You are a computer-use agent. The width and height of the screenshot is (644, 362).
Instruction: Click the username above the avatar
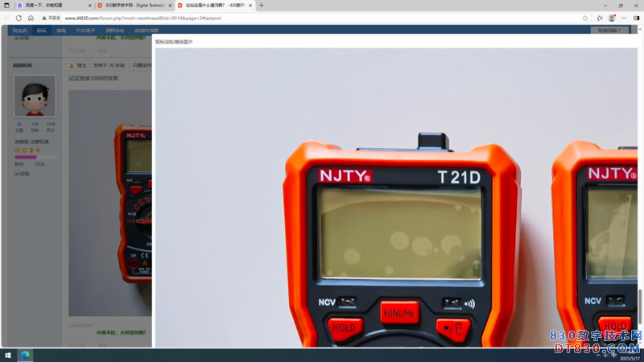(23, 64)
